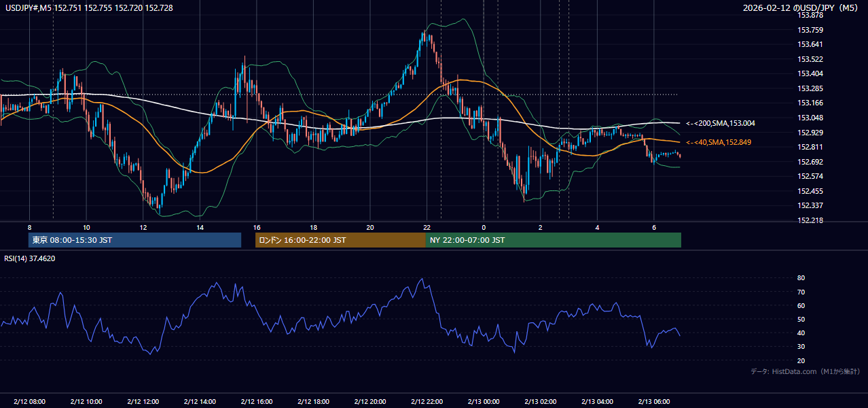The width and height of the screenshot is (868, 408).
Task: Click price level 152.811 on the axis
Action: [810, 147]
